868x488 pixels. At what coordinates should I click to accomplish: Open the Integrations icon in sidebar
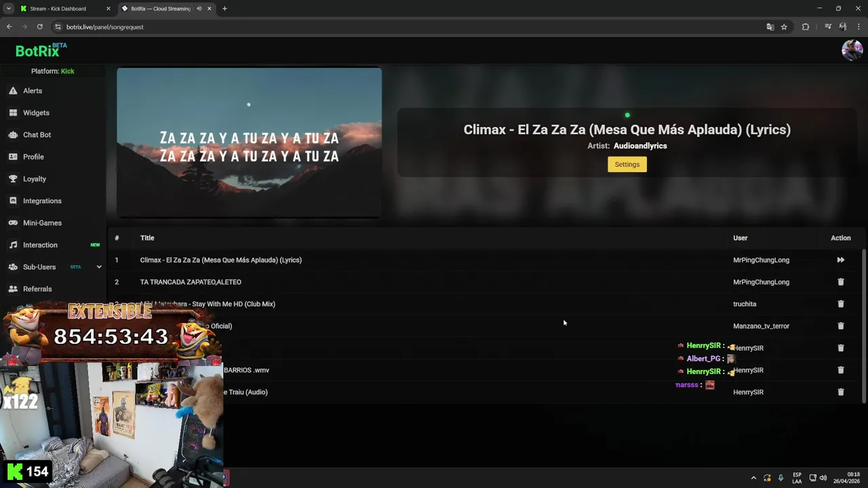(13, 201)
